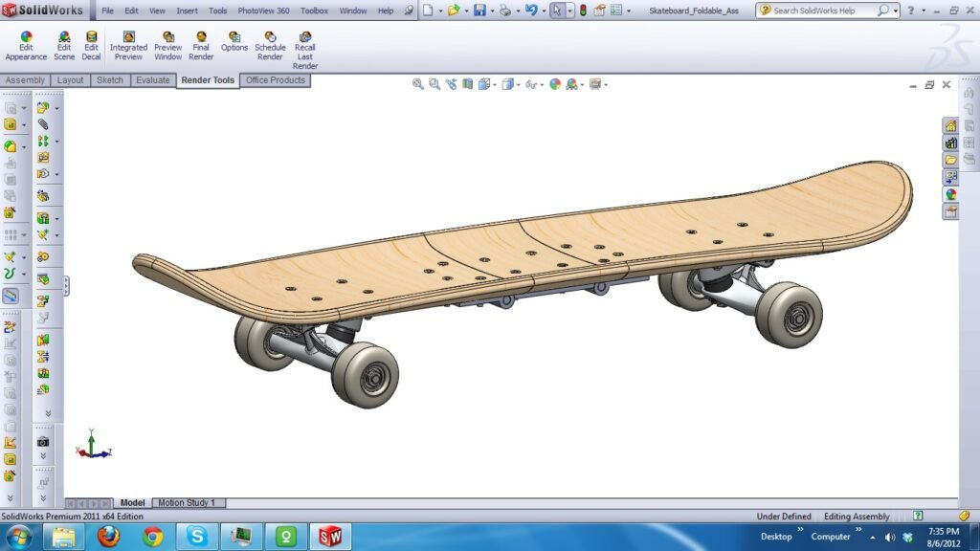Switch to the Motion Study 1 tab
This screenshot has width=980, height=551.
186,503
